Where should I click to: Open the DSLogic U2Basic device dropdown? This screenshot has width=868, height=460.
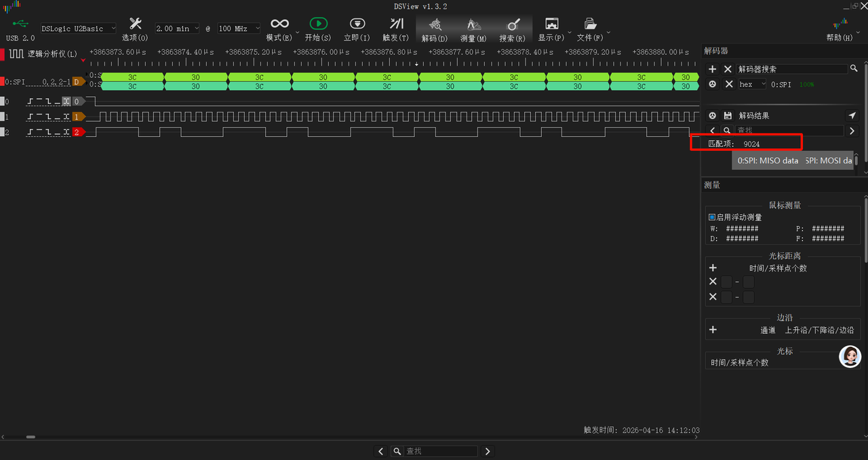pyautogui.click(x=78, y=28)
